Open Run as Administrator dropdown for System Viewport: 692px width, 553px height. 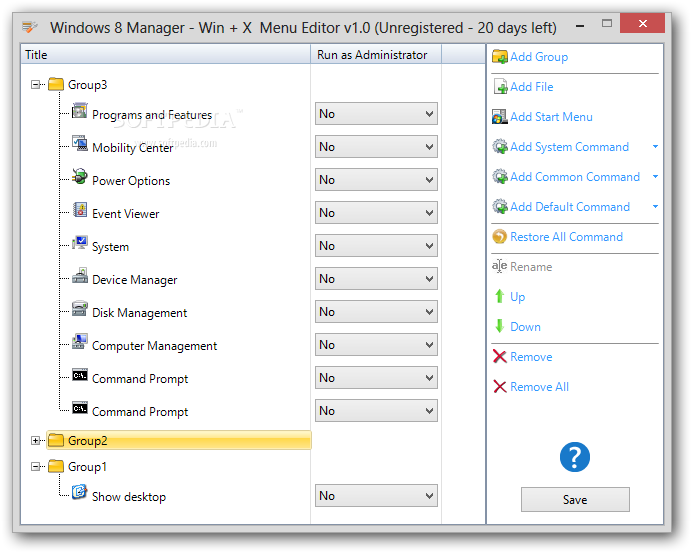(376, 246)
